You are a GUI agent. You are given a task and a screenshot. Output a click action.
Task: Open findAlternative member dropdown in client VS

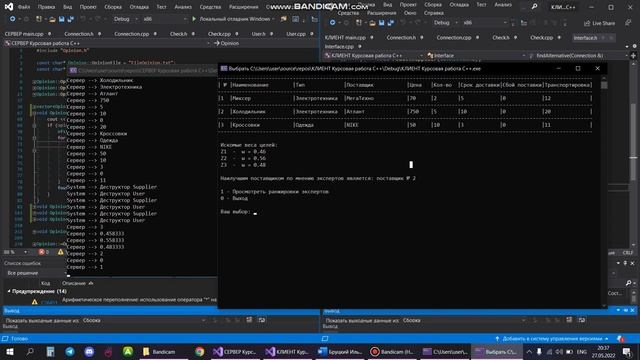click(578, 55)
